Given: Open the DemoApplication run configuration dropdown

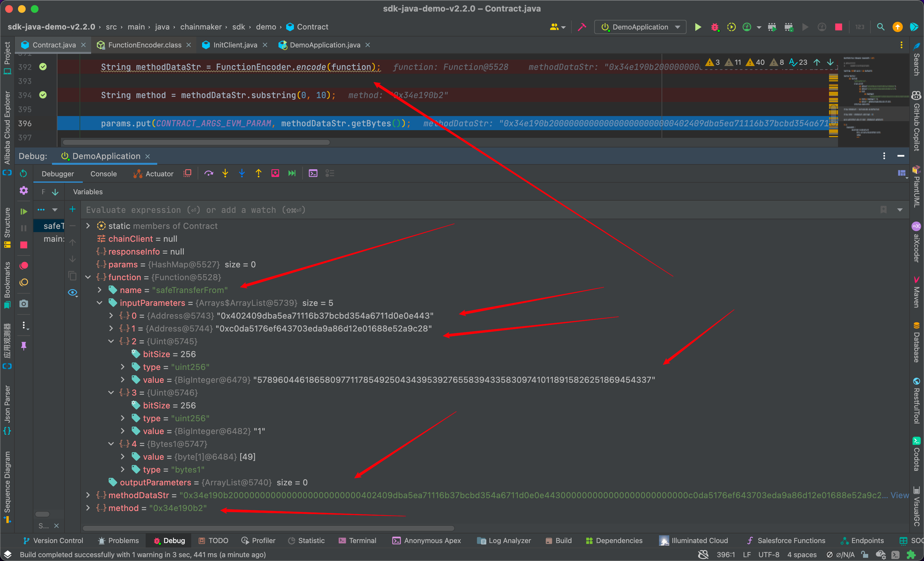Looking at the screenshot, I should pyautogui.click(x=640, y=27).
